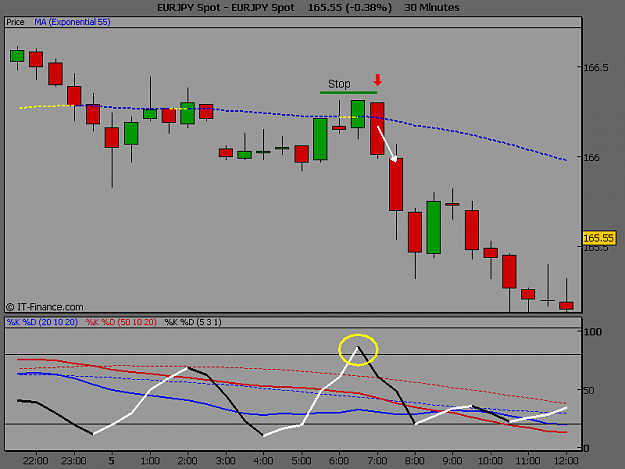This screenshot has height=469, width=625.
Task: Click the 'MA (Exponential 55)' indicator label
Action: (72, 22)
